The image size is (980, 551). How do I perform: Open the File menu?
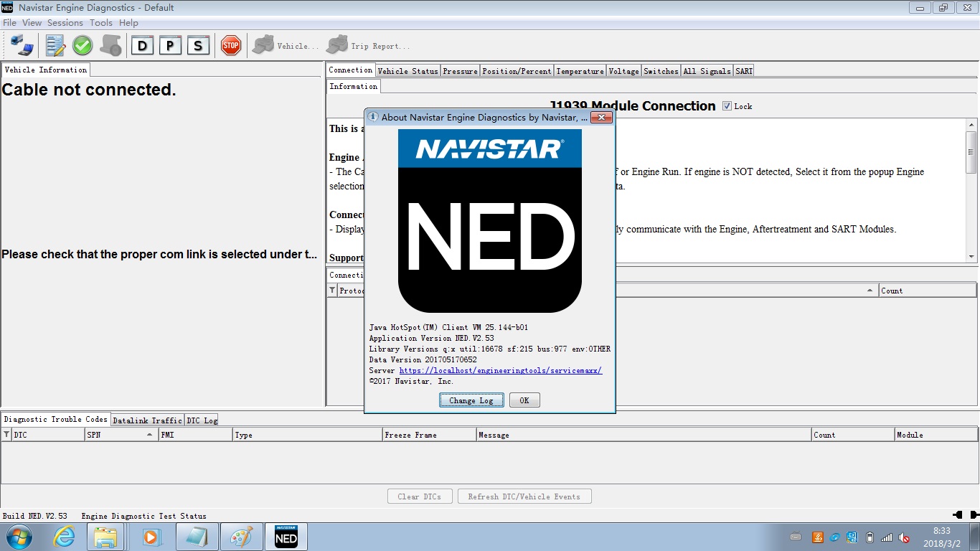[9, 23]
